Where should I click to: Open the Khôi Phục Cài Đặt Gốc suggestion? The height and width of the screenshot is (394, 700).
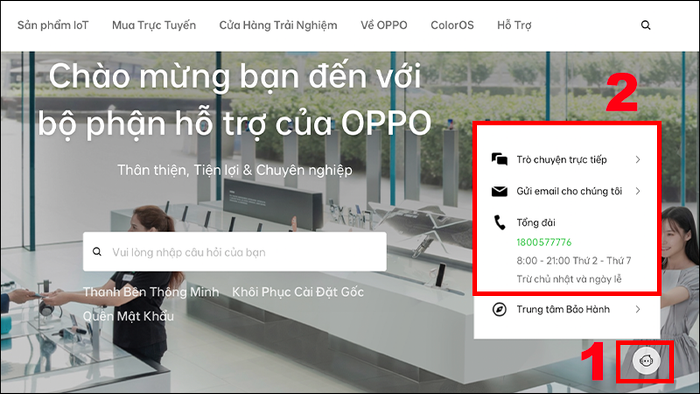pos(298,292)
